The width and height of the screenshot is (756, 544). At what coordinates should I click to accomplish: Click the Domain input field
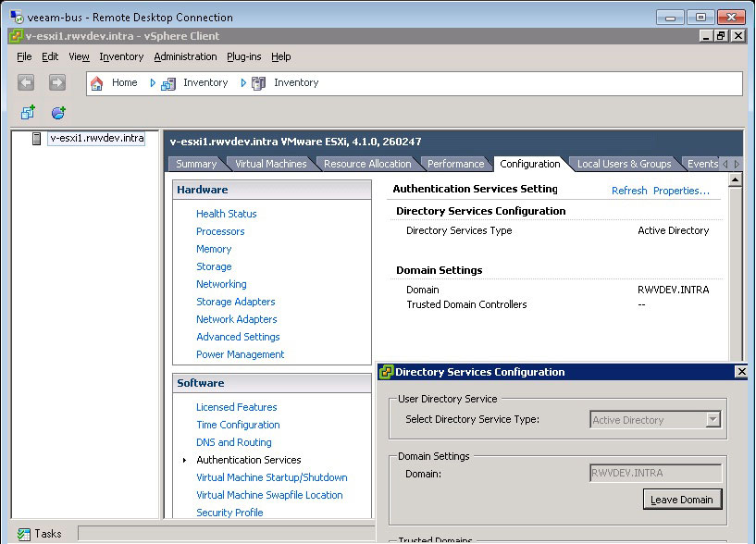click(654, 473)
